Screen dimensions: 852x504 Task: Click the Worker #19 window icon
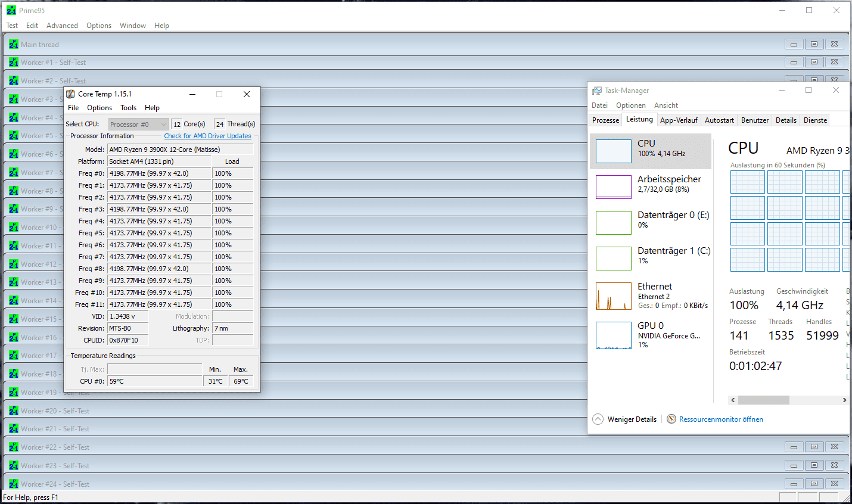coord(14,392)
